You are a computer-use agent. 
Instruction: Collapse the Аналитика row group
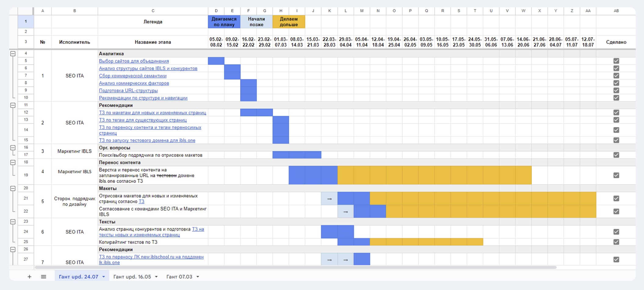[13, 54]
